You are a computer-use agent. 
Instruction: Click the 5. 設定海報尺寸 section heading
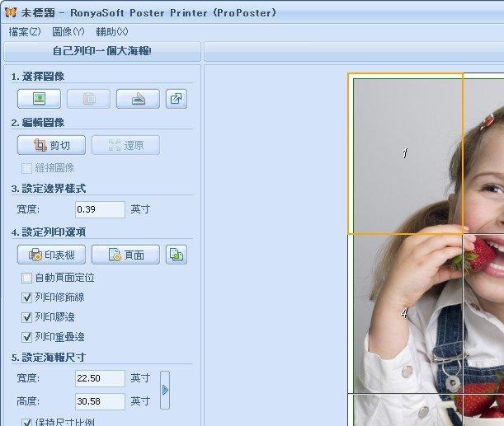[x=49, y=358]
